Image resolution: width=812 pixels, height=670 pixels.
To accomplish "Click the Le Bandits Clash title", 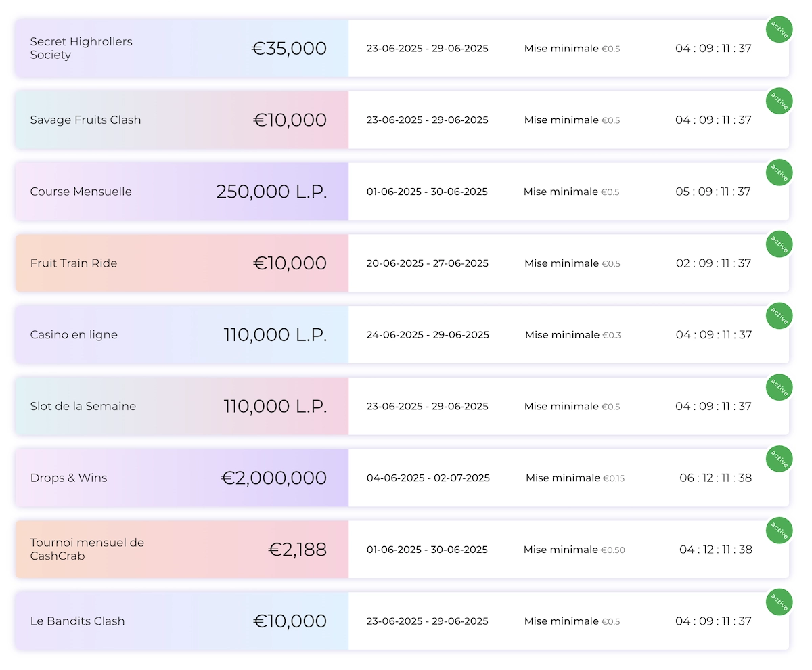I will coord(77,621).
